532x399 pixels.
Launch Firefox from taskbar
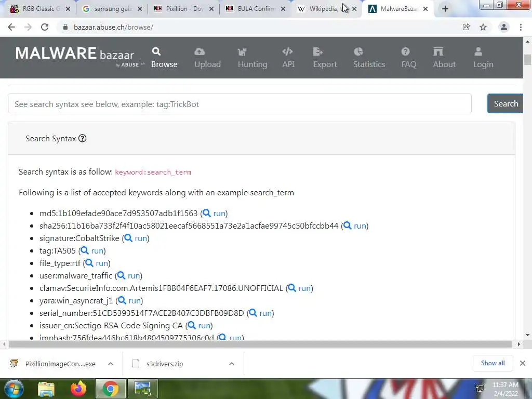(x=78, y=389)
